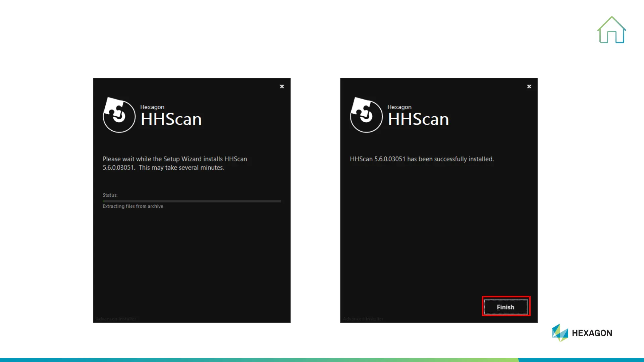This screenshot has width=644, height=362.
Task: Click 'Extracting files from archive' status text
Action: 133,206
